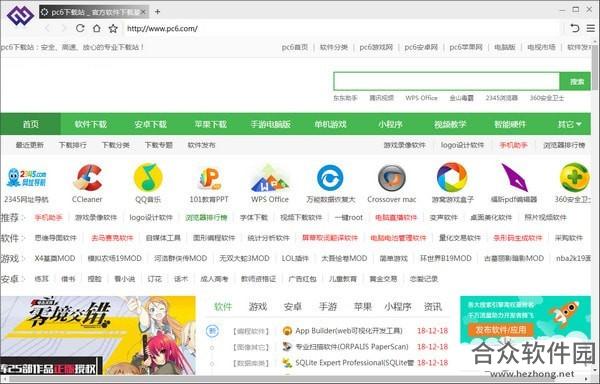Open the purple pen PDF editor icon
Image resolution: width=600 pixels, height=384 pixels.
point(514,178)
